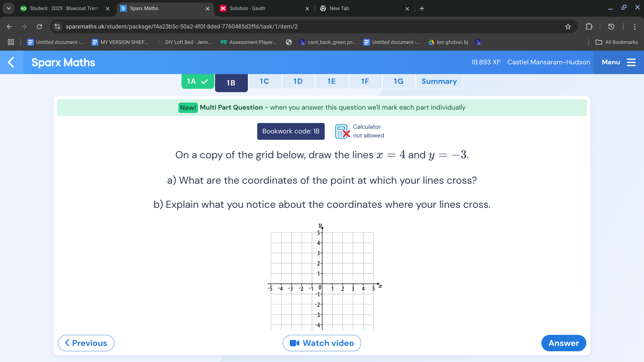The height and width of the screenshot is (362, 644).
Task: Click the Previous arrow icon
Action: coord(67,343)
